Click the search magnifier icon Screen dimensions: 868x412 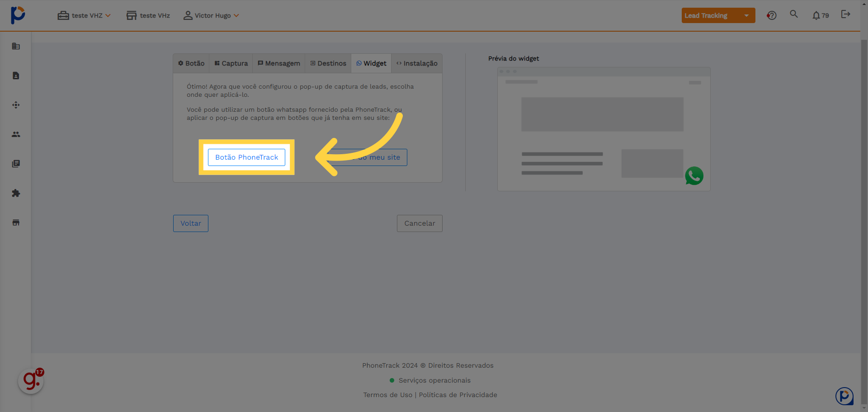pos(794,14)
